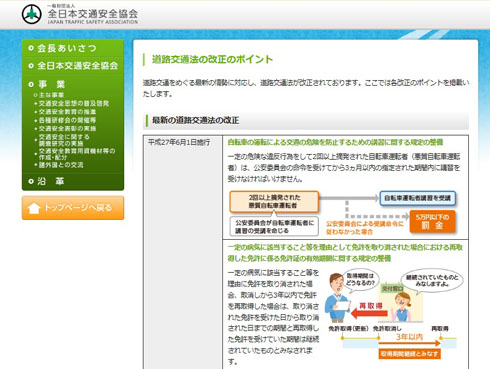The width and height of the screenshot is (490, 369).
Task: Click the bullet icon beside 会長あいさつ
Action: click(31, 48)
